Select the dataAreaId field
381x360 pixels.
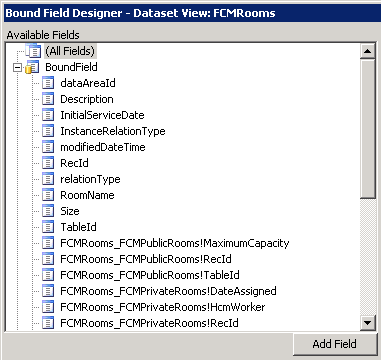pos(88,83)
